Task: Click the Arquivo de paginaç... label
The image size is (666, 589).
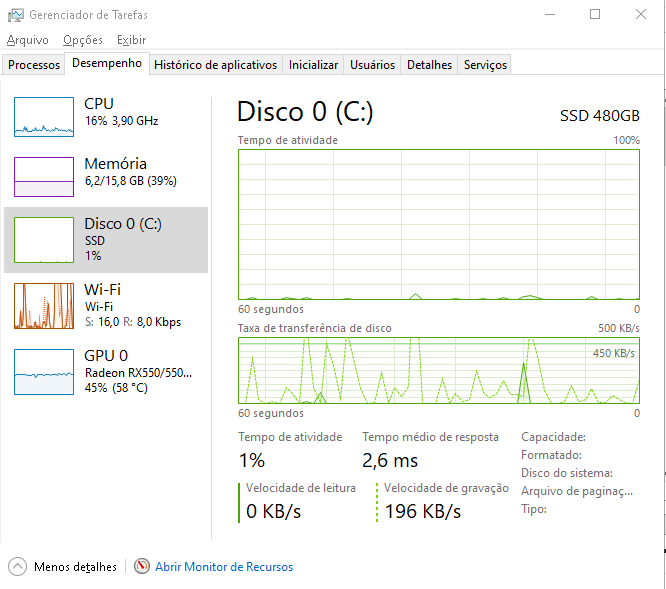Action: tap(577, 491)
